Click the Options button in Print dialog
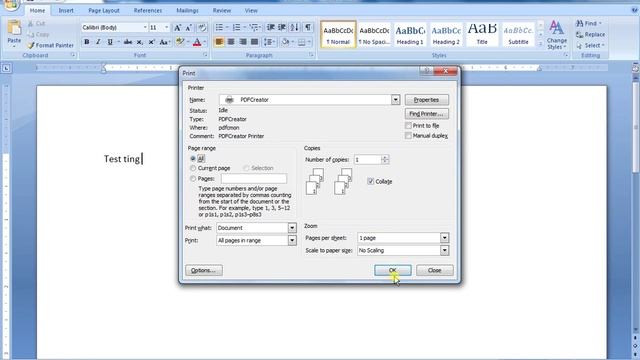This screenshot has height=360, width=640. point(204,270)
